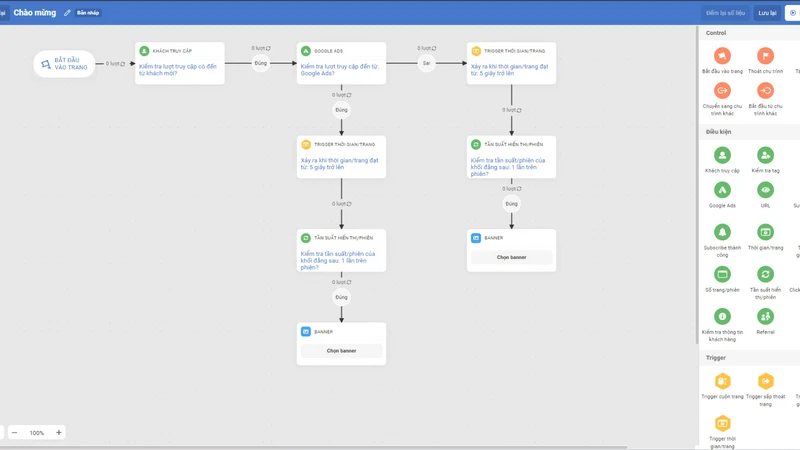Click the Chọn banner button under Sai branch
Image resolution: width=800 pixels, height=450 pixels.
pyautogui.click(x=511, y=257)
